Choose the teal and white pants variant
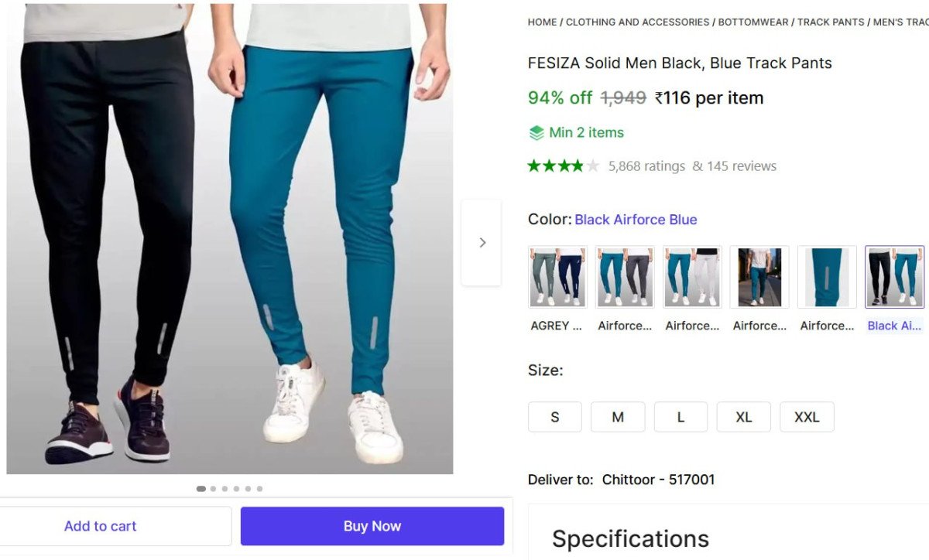This screenshot has height=560, width=929. coord(692,277)
